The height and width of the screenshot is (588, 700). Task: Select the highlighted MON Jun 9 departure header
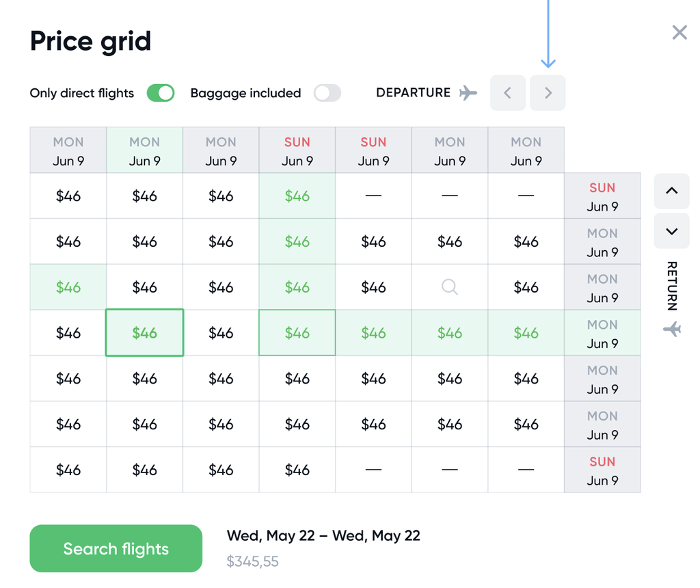(145, 150)
